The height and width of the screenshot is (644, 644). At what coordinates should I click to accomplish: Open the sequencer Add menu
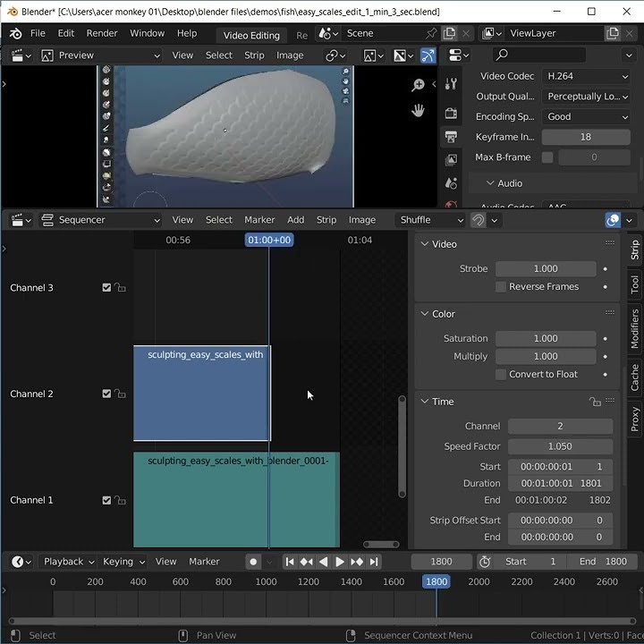(x=296, y=220)
